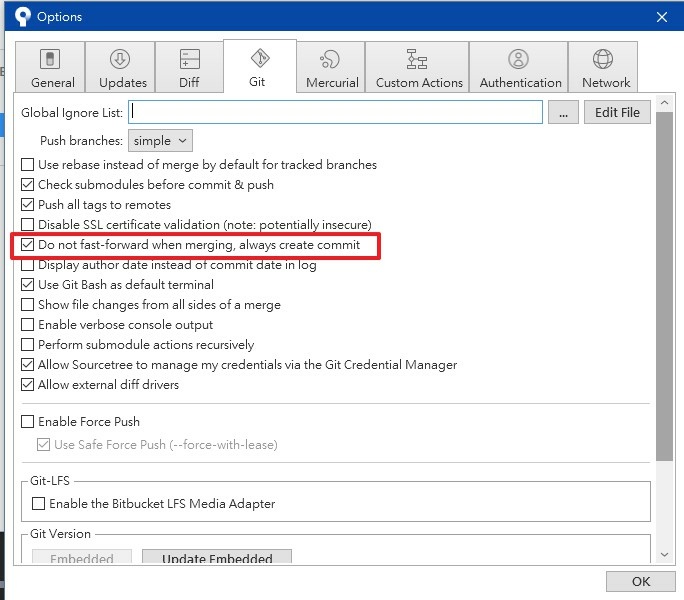The image size is (684, 600).
Task: Toggle Use Git Bash as default terminal
Action: [x=27, y=285]
